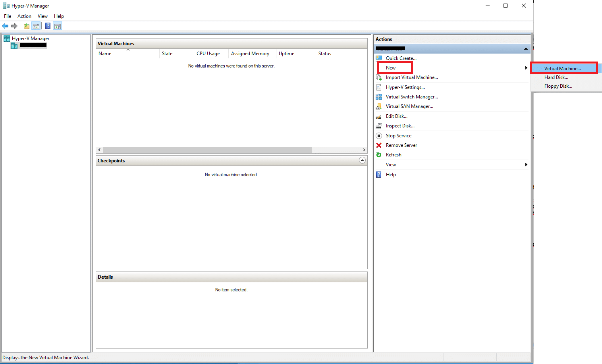Toggle the Show/Hide Action Pane toolbar icon

pyautogui.click(x=58, y=26)
